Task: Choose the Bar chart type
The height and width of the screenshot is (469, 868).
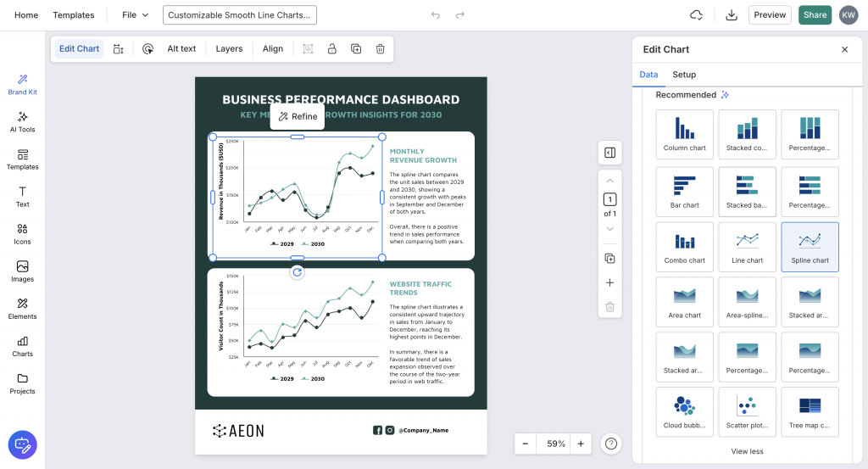Action: (x=684, y=192)
